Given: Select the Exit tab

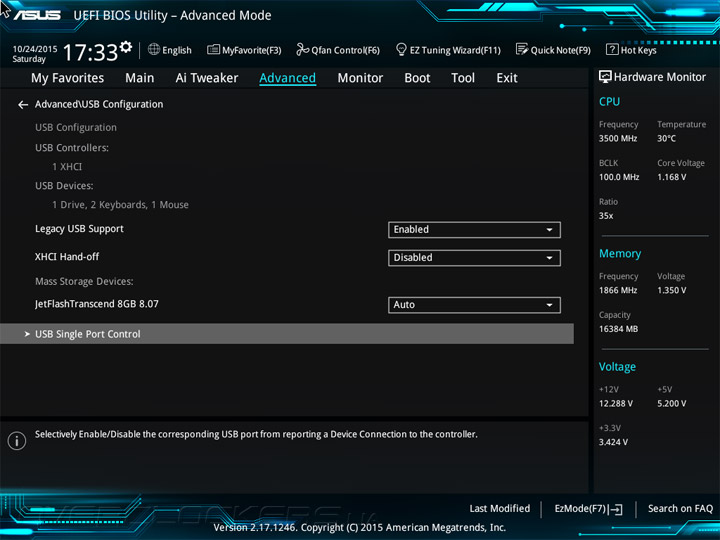Looking at the screenshot, I should point(506,78).
